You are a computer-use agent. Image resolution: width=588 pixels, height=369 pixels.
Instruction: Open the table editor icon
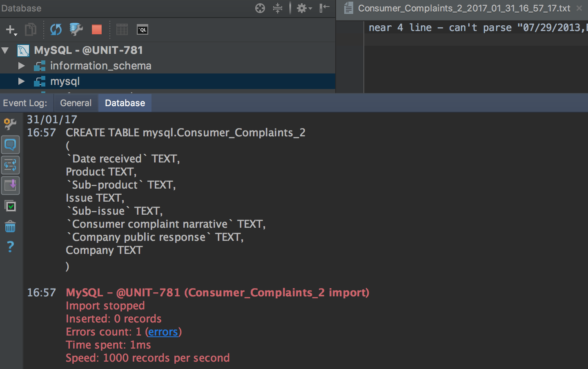pos(122,29)
